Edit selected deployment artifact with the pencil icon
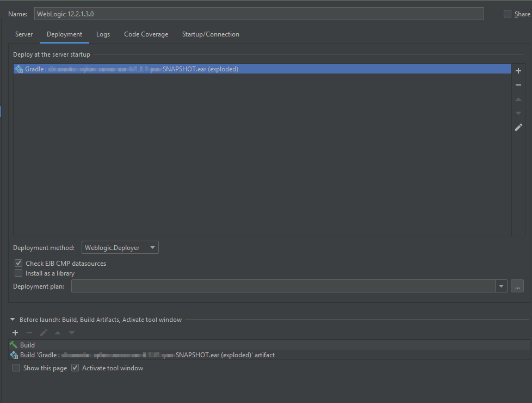The image size is (532, 403). tap(518, 127)
